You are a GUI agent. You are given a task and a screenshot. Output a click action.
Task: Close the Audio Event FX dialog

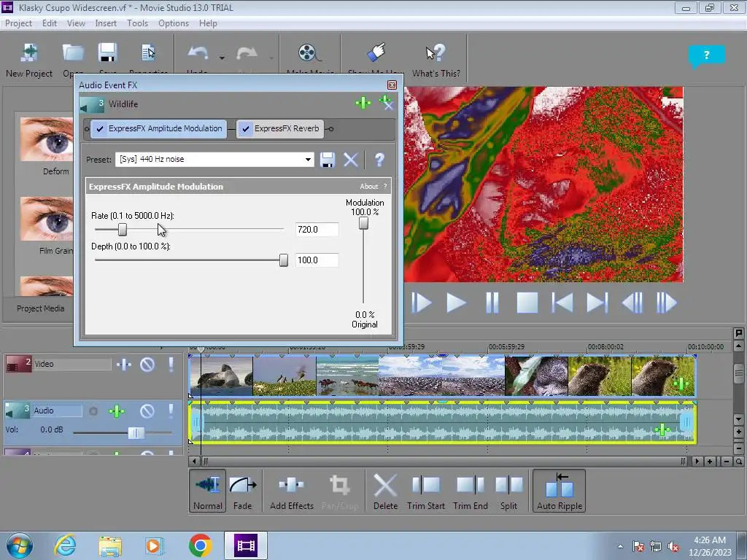(x=392, y=85)
